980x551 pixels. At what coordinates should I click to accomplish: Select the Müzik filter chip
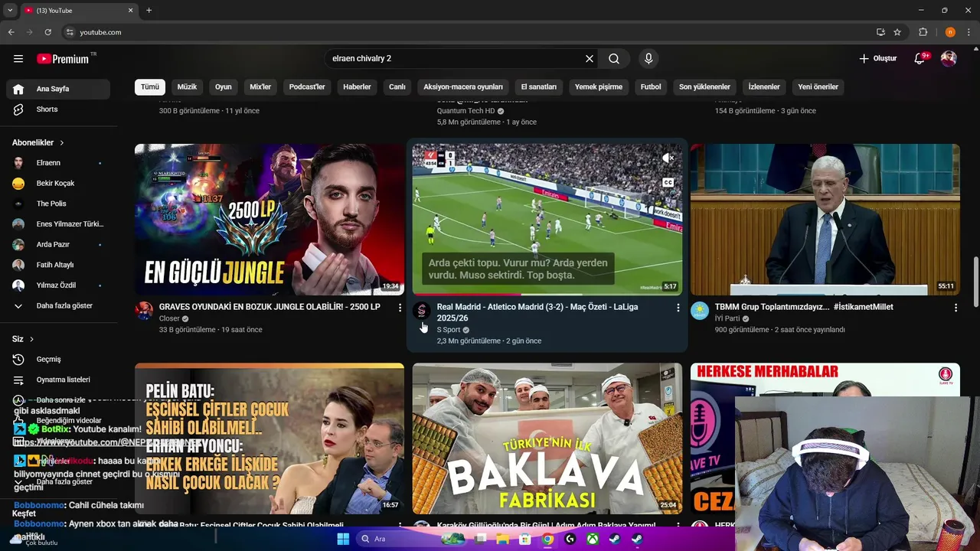click(x=188, y=87)
